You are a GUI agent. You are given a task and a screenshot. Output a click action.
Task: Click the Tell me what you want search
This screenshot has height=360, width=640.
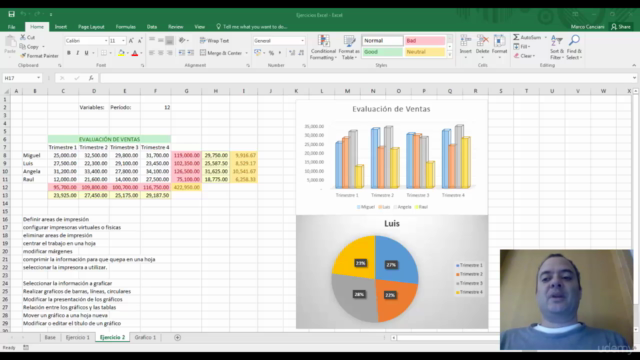[251, 27]
